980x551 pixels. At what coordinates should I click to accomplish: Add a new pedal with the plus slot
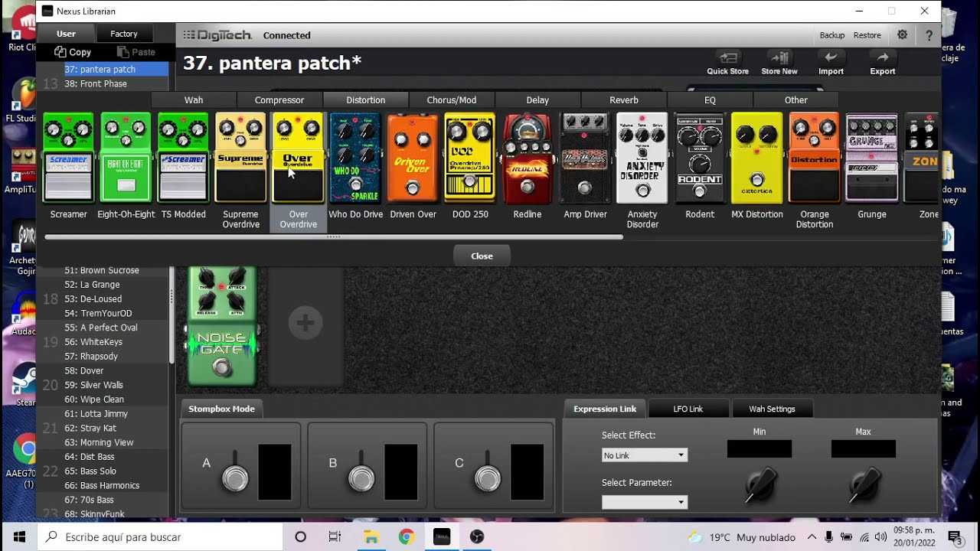pos(305,324)
